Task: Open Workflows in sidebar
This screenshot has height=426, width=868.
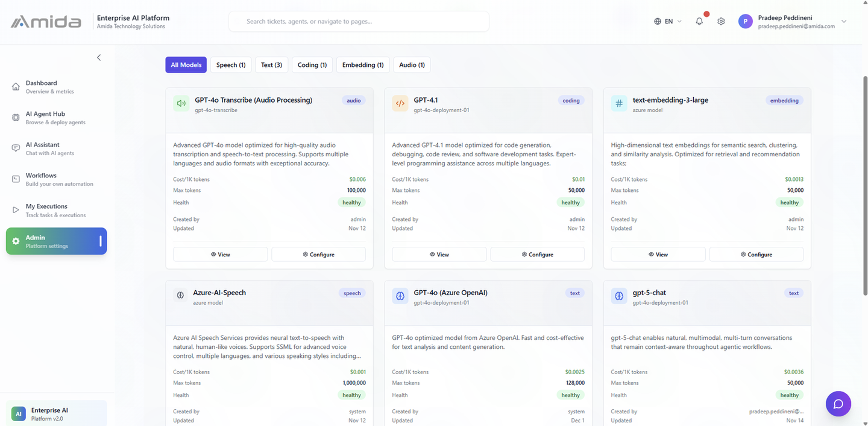Action: click(x=57, y=179)
